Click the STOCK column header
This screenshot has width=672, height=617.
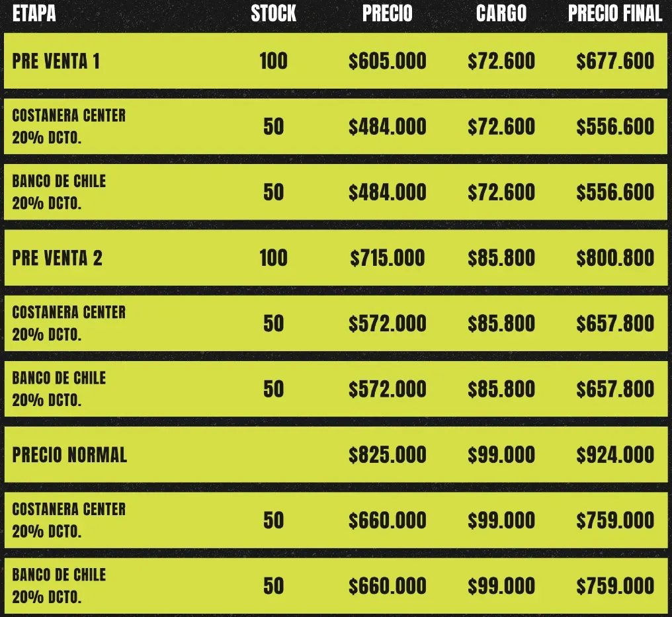tap(273, 14)
